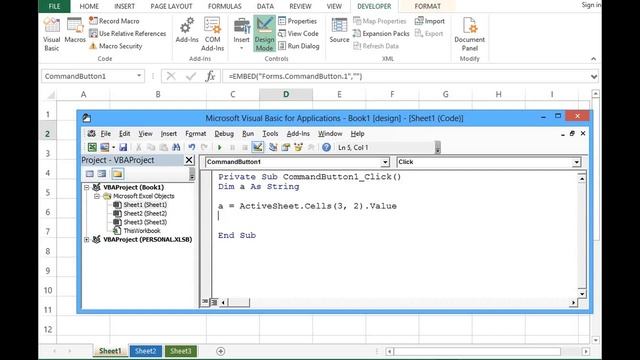The image size is (640, 360).
Task: Click View Object in Project pane
Action: tap(102, 174)
